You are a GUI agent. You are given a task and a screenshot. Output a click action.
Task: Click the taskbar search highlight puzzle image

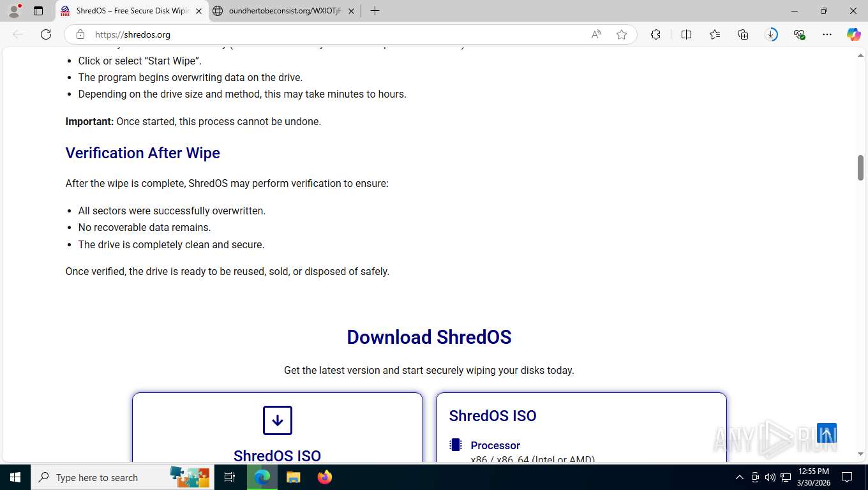click(x=190, y=477)
